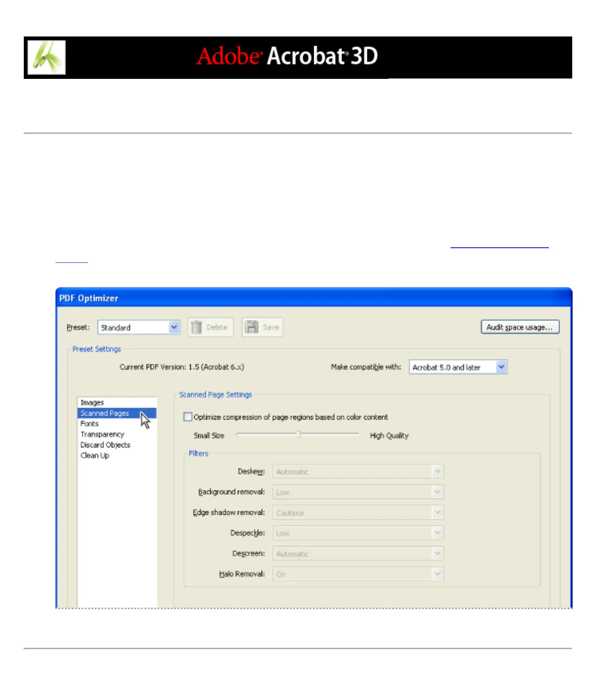
Task: Click the Small Size label
Action: tap(209, 436)
